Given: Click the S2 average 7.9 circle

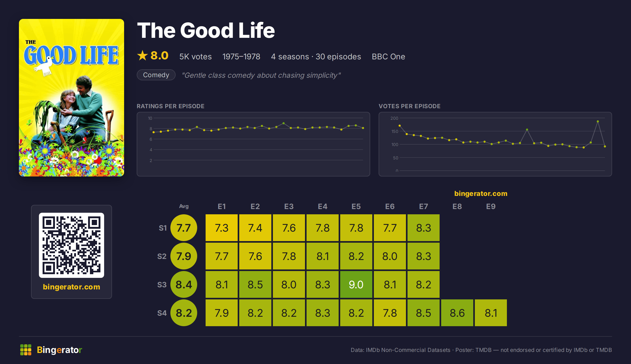Looking at the screenshot, I should point(184,256).
